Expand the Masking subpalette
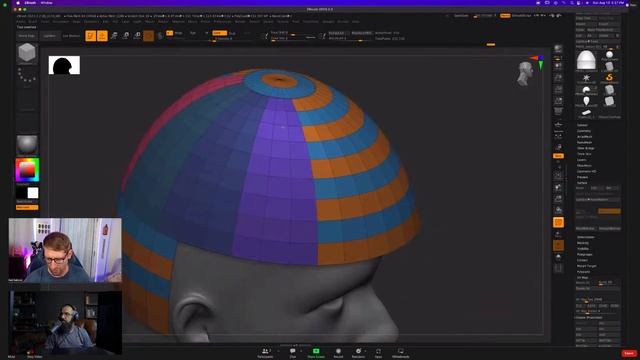Viewport: 640px width, 360px height. 583,243
